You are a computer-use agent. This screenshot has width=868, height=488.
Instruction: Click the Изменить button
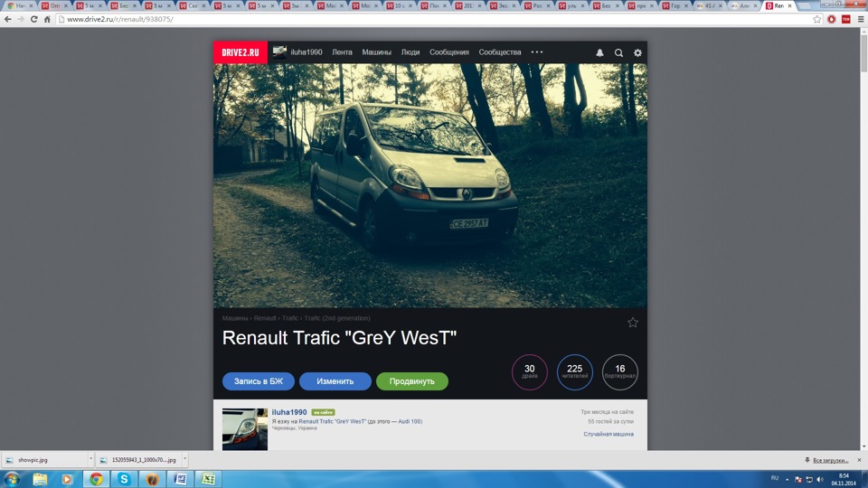click(335, 381)
